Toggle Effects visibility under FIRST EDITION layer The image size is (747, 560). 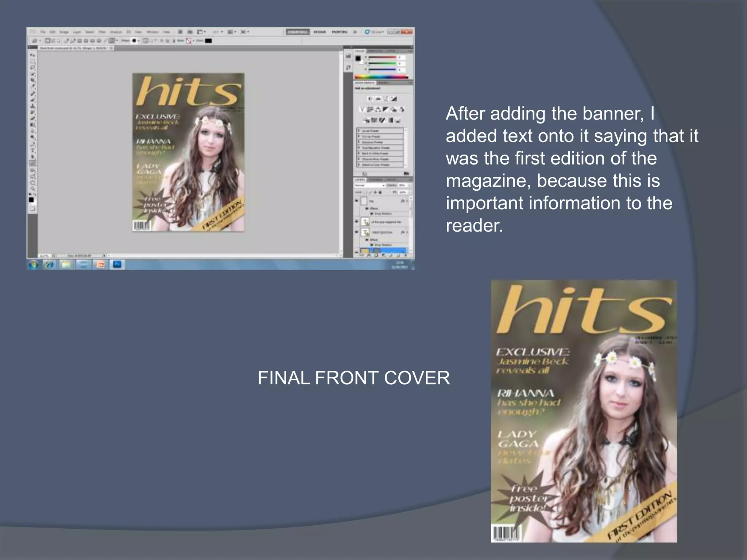[x=367, y=240]
